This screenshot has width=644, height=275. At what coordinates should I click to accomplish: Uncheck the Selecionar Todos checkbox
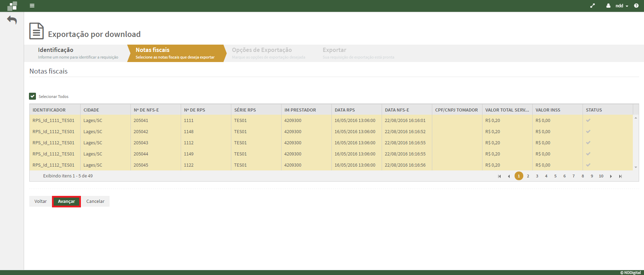click(x=32, y=96)
